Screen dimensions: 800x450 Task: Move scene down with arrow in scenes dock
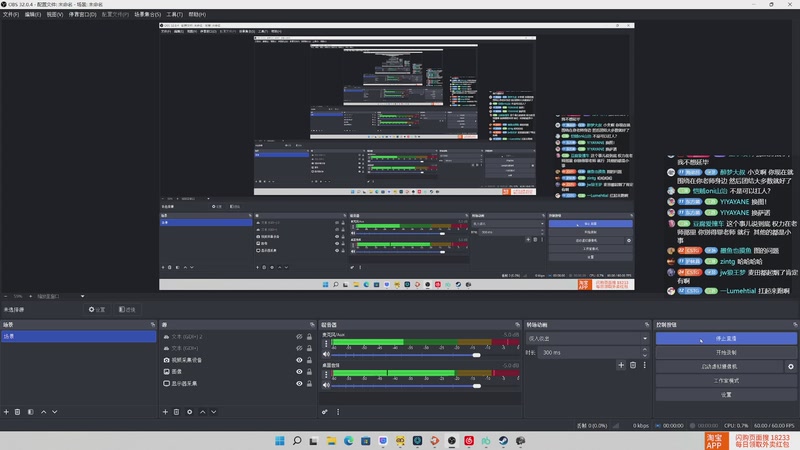pos(55,412)
